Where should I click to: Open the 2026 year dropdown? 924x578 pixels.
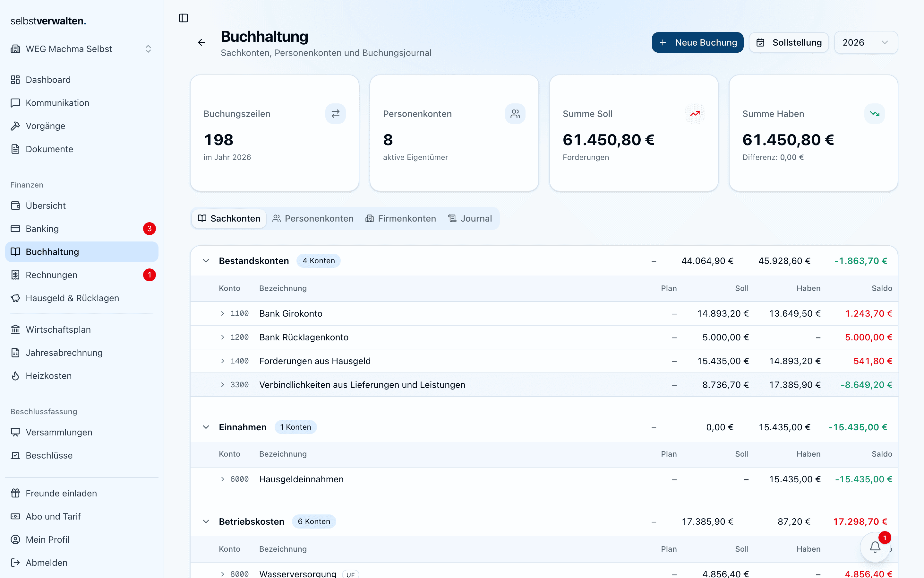[x=866, y=42]
